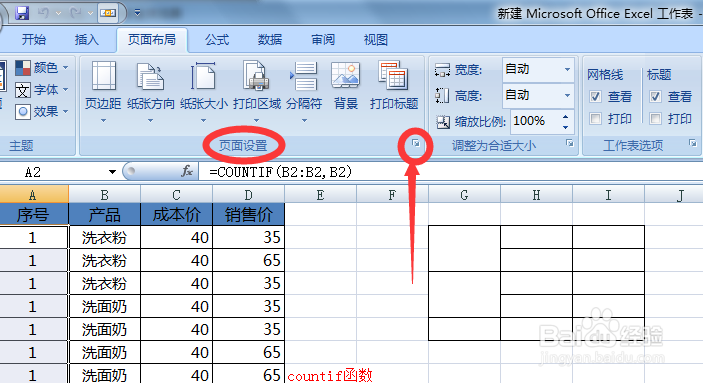Open the 页面设置 dialog launcher
This screenshot has width=703, height=383.
click(x=416, y=144)
